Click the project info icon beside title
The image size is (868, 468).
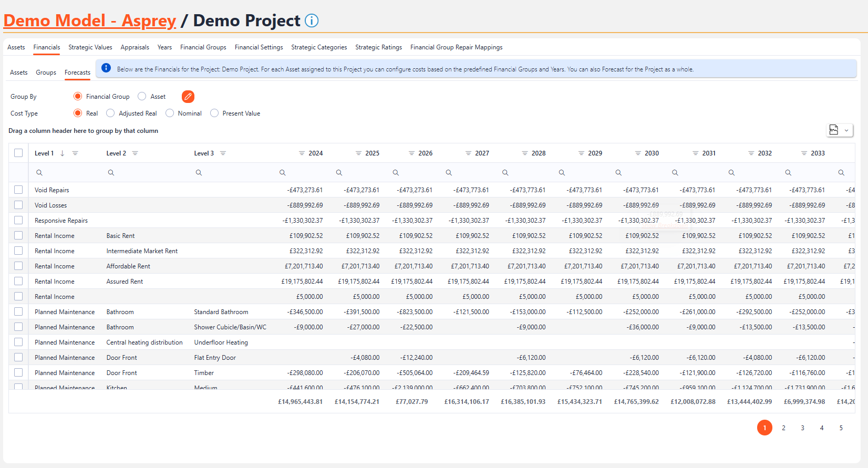312,20
